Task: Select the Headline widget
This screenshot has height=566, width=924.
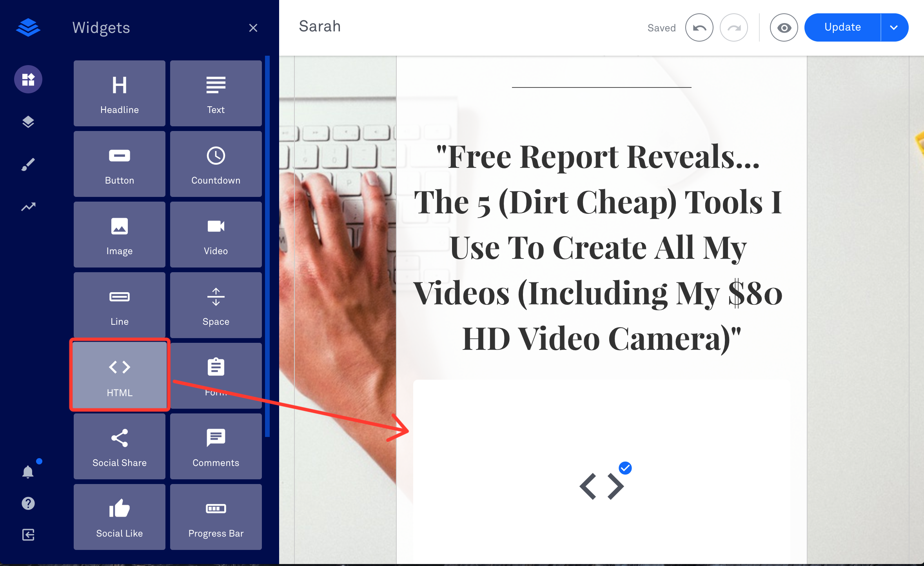Action: pyautogui.click(x=120, y=93)
